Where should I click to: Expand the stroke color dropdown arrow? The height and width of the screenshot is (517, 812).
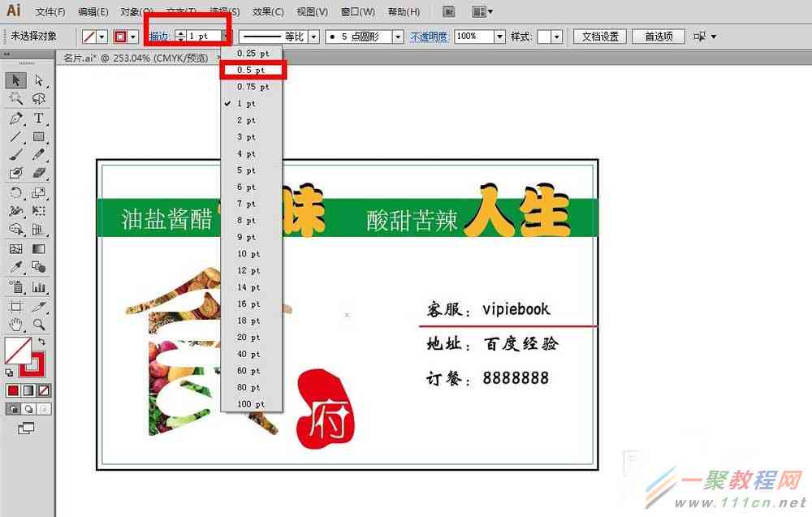pos(133,37)
